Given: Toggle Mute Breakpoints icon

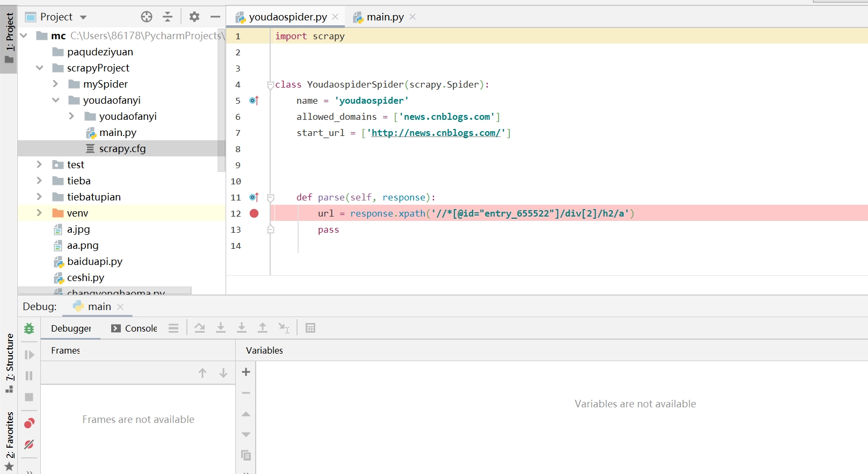Looking at the screenshot, I should [x=29, y=444].
